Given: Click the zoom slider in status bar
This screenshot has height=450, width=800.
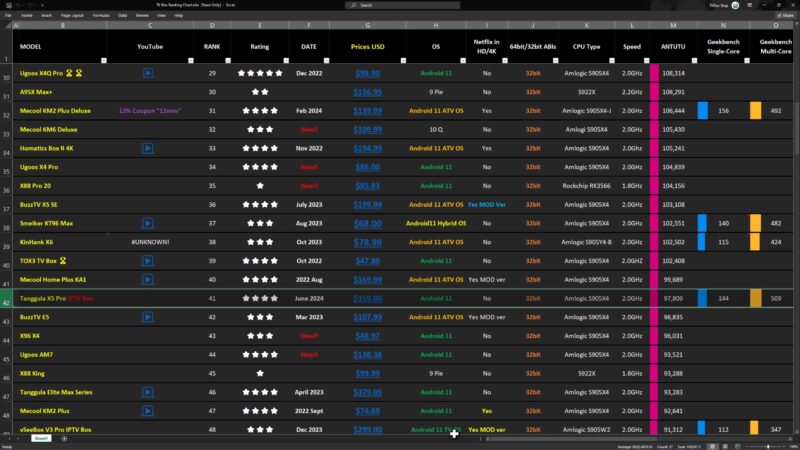Looking at the screenshot, I should click(x=768, y=446).
